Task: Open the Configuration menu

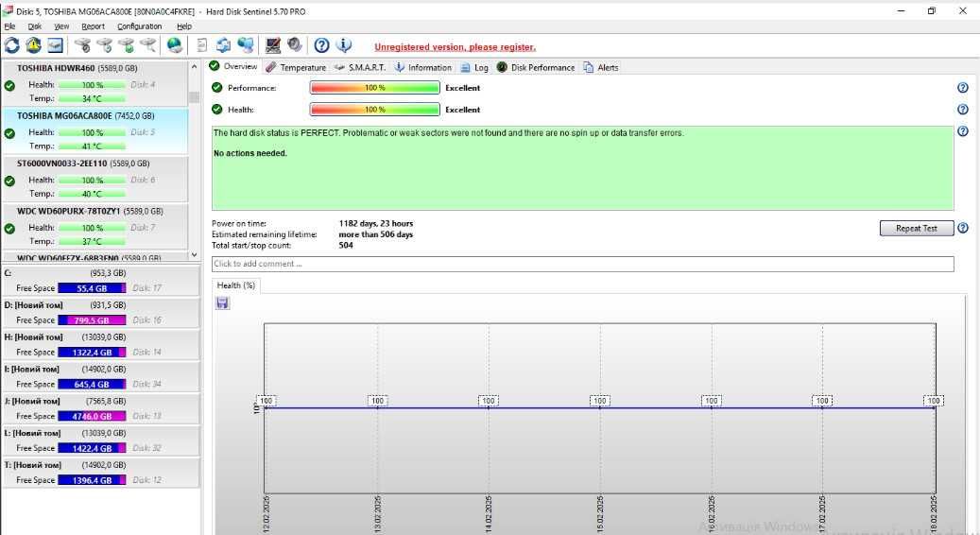Action: point(139,26)
